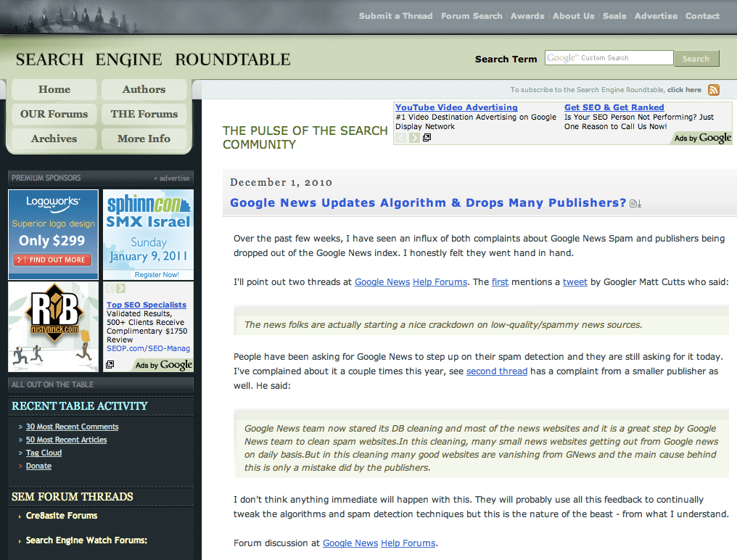Open the Advertise link in top bar
The image size is (737, 560).
[x=656, y=16]
